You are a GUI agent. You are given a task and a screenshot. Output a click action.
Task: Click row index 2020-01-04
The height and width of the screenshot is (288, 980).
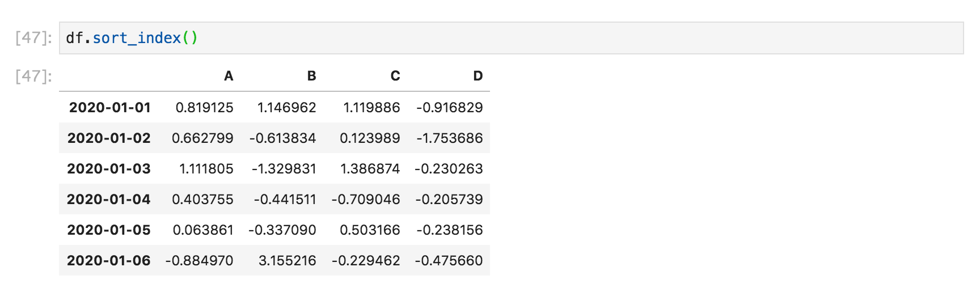tap(109, 200)
